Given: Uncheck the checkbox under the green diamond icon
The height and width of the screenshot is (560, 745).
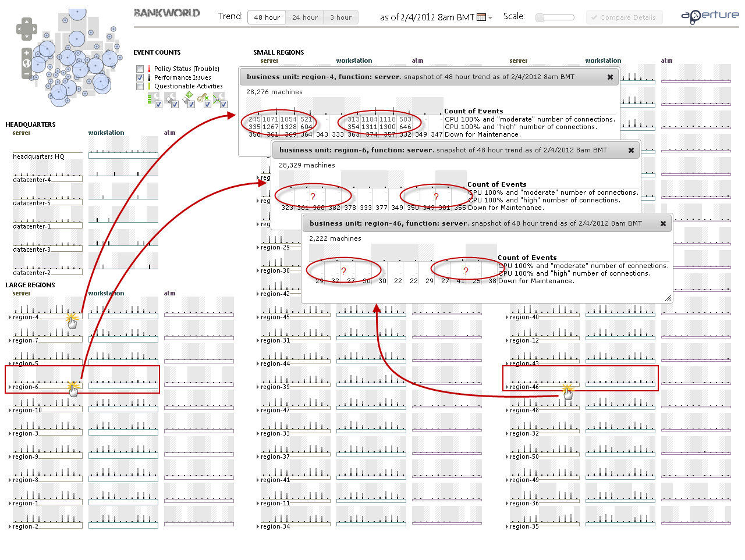Looking at the screenshot, I should 191,104.
